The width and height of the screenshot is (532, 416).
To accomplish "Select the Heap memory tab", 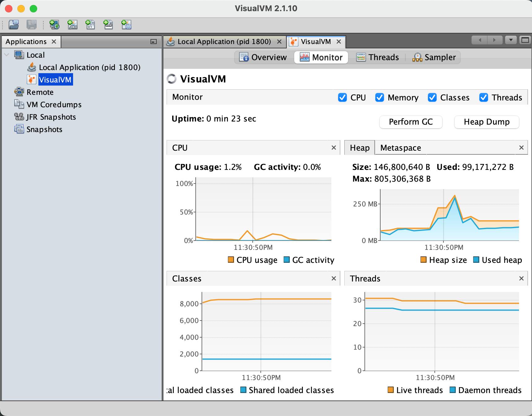I will (x=360, y=148).
